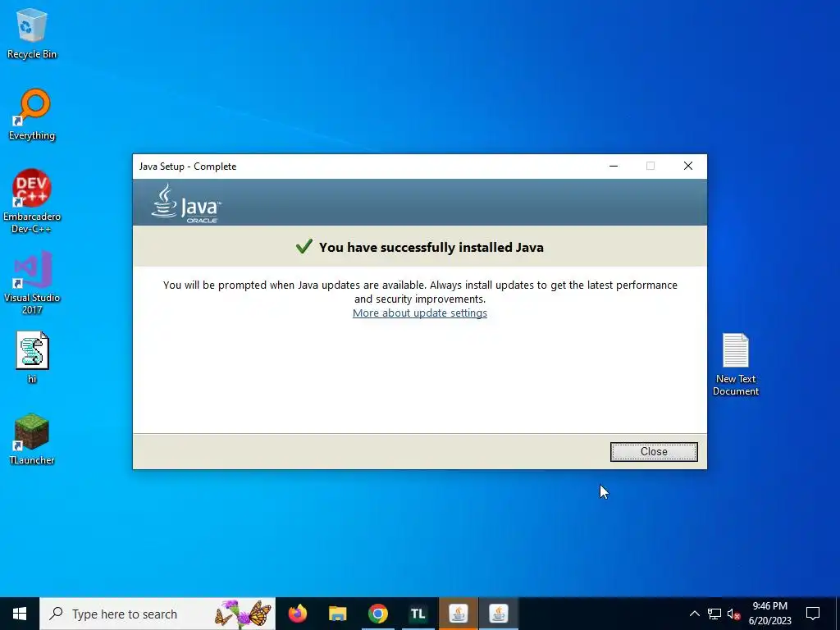Click the muted volume tray icon
Viewport: 840px width, 630px height.
tap(733, 614)
